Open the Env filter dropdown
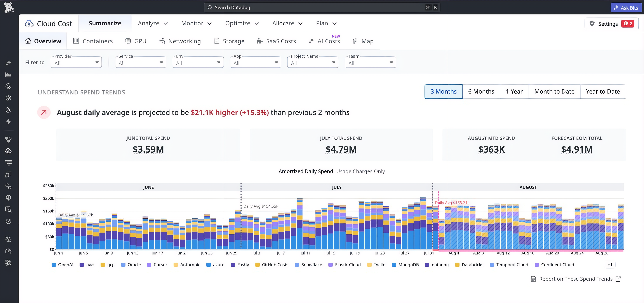The height and width of the screenshot is (303, 644). (x=198, y=62)
